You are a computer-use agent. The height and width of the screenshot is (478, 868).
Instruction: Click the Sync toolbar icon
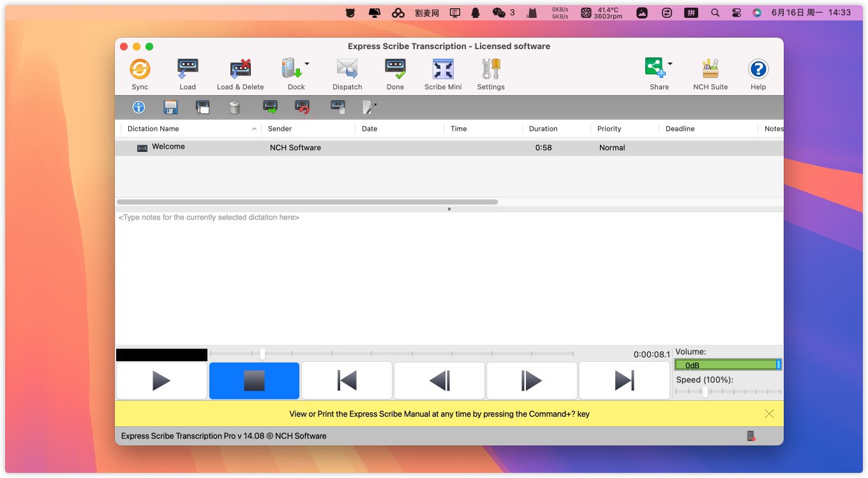pos(140,70)
